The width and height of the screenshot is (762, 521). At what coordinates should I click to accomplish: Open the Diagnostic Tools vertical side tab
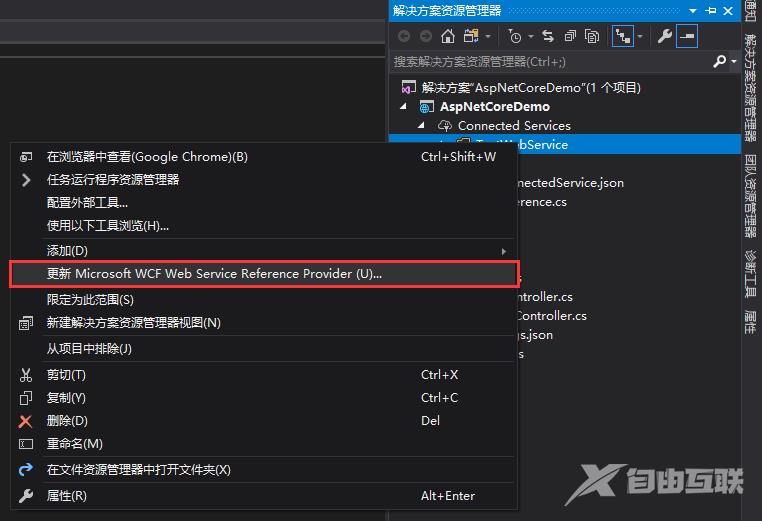point(751,273)
